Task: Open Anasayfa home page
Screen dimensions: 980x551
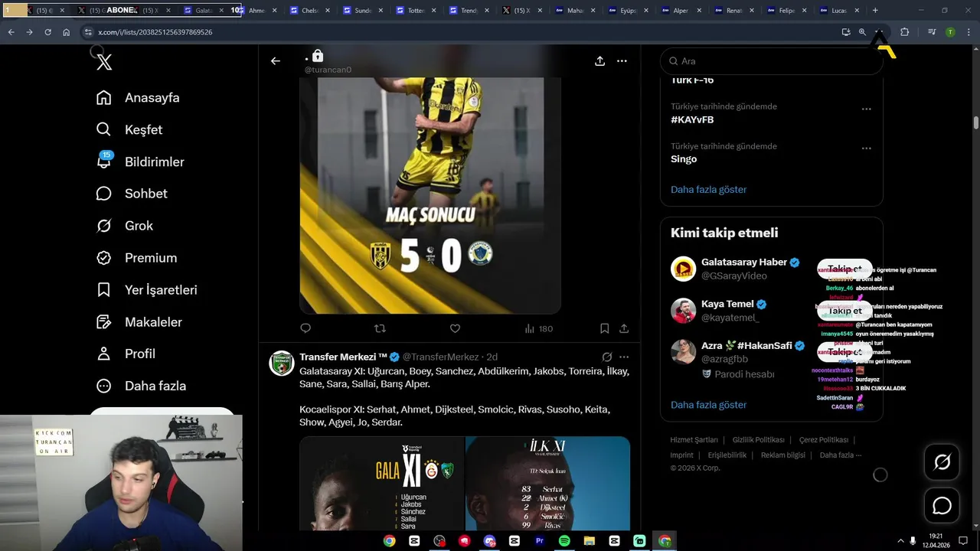Action: pos(138,98)
